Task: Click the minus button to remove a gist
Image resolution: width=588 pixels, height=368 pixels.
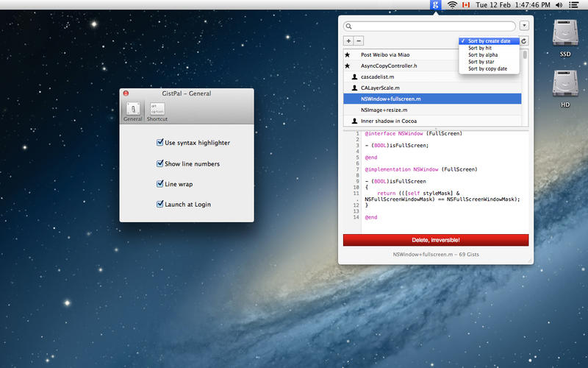Action: (359, 41)
